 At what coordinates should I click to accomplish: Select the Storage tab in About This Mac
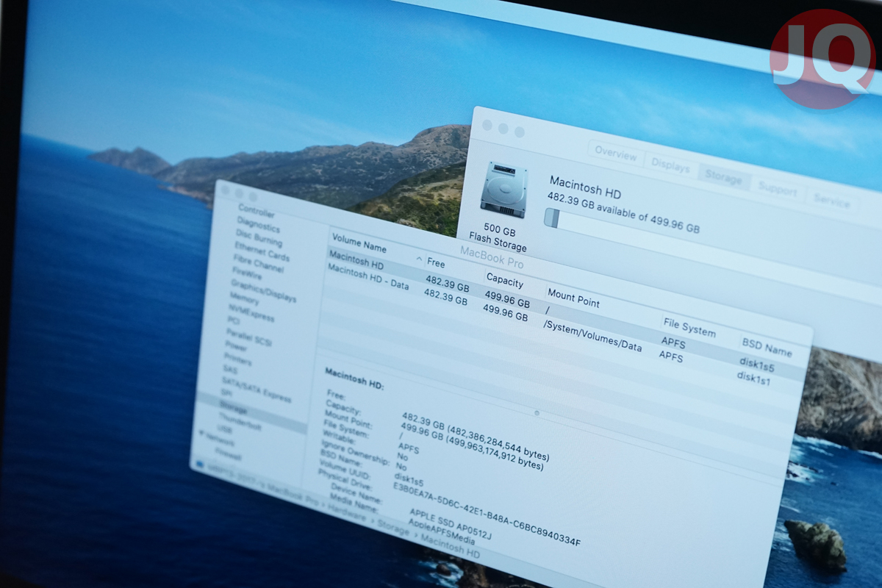[x=723, y=176]
